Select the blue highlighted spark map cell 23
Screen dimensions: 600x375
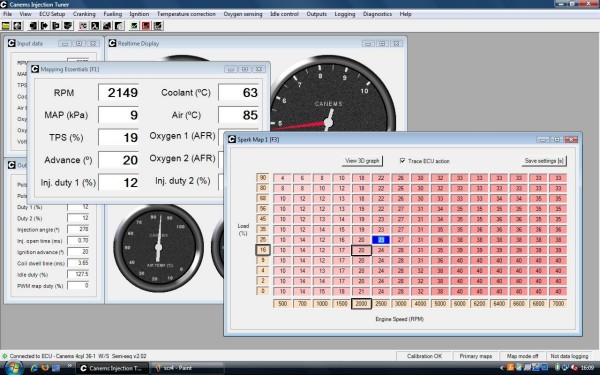click(381, 240)
